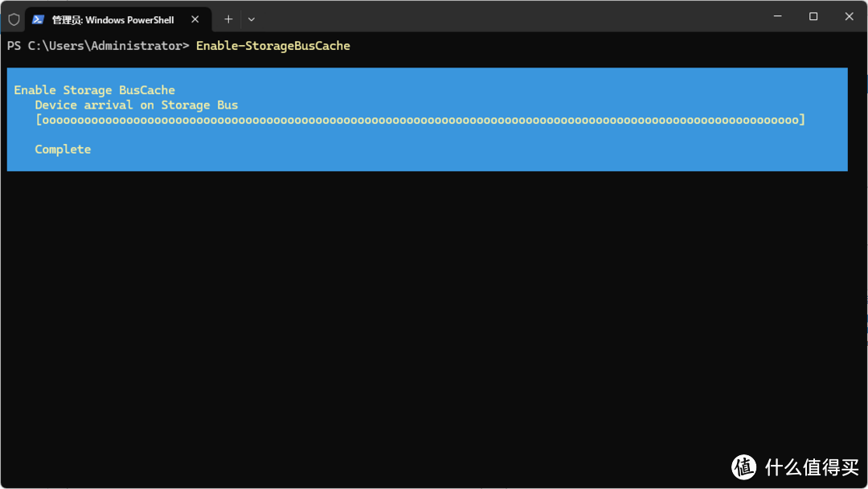Image resolution: width=868 pixels, height=489 pixels.
Task: Minimize the terminal window
Action: coord(777,17)
